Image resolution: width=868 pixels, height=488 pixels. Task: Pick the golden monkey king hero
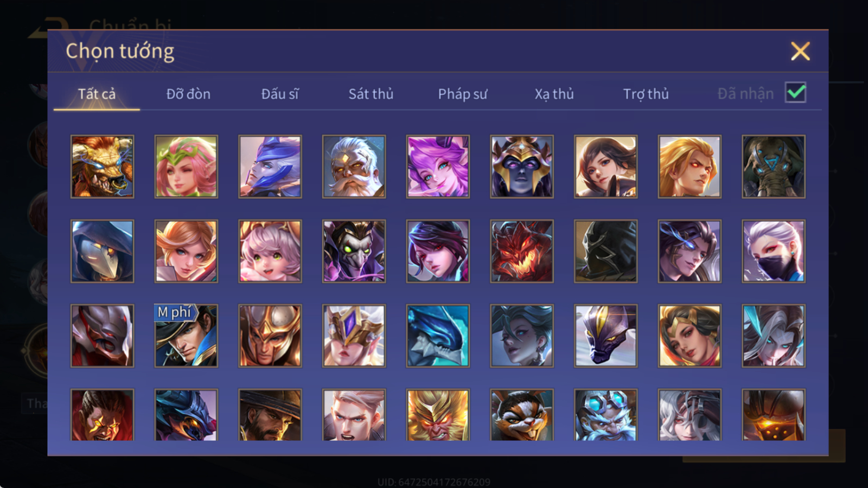click(x=438, y=415)
